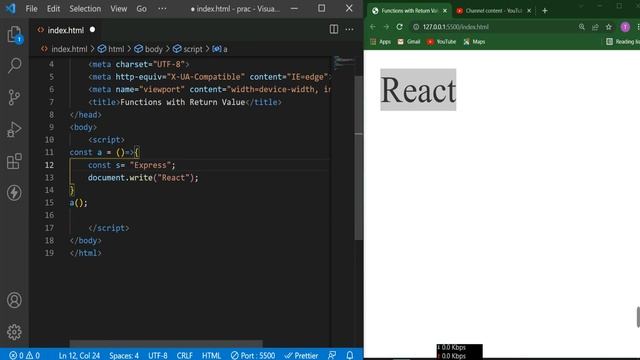Go back in the browser
Screen dimensions: 640x360
(372, 27)
